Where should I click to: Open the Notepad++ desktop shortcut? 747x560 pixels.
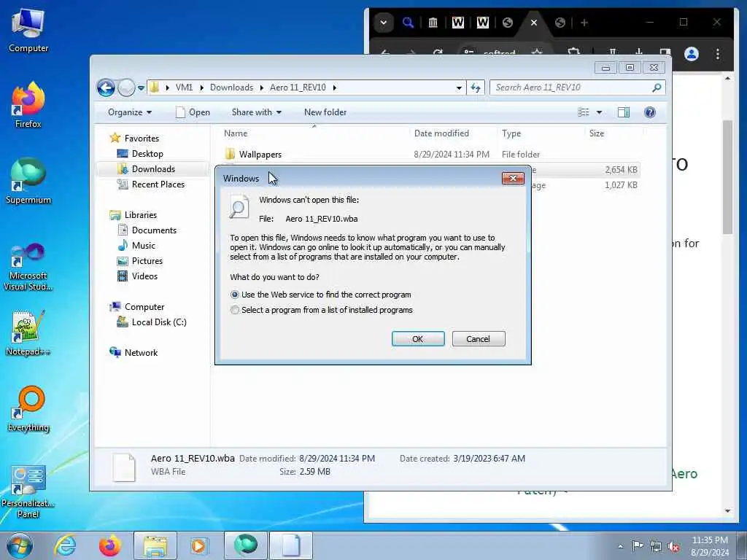pyautogui.click(x=28, y=333)
